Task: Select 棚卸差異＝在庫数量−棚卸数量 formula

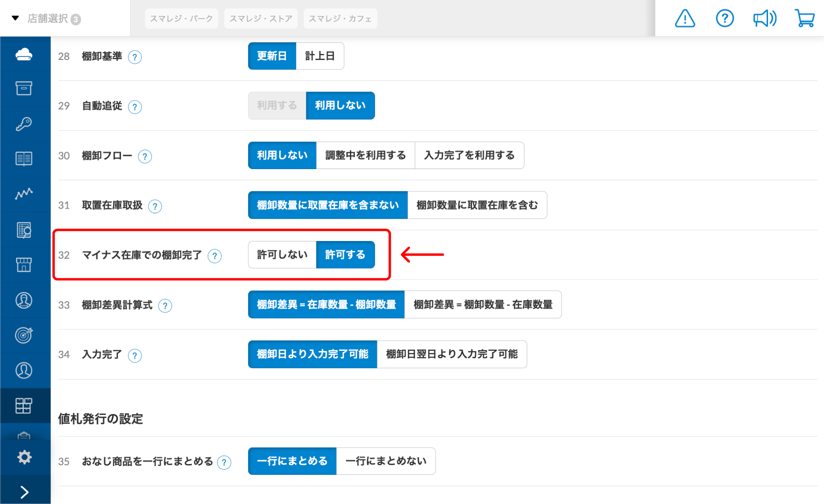Action: [x=326, y=305]
